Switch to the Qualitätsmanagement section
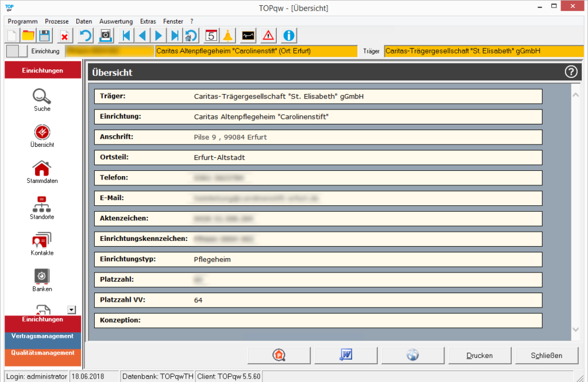Image resolution: width=588 pixels, height=382 pixels. pyautogui.click(x=42, y=353)
